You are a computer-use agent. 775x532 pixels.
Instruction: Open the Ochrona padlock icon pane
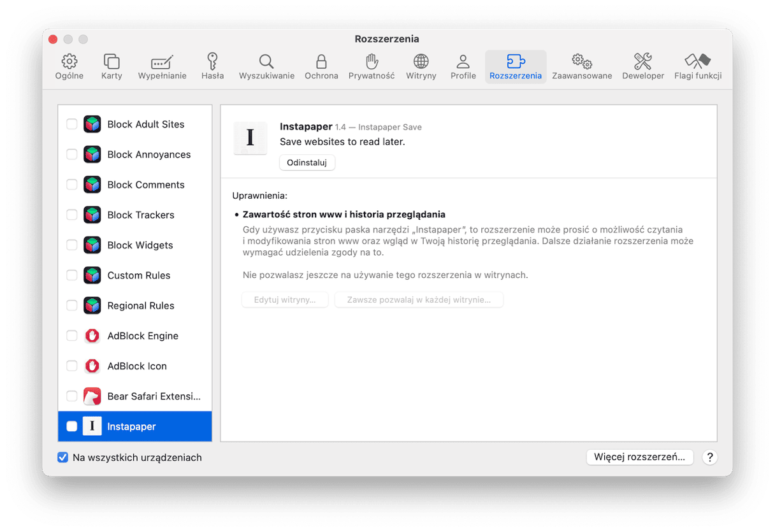(321, 62)
